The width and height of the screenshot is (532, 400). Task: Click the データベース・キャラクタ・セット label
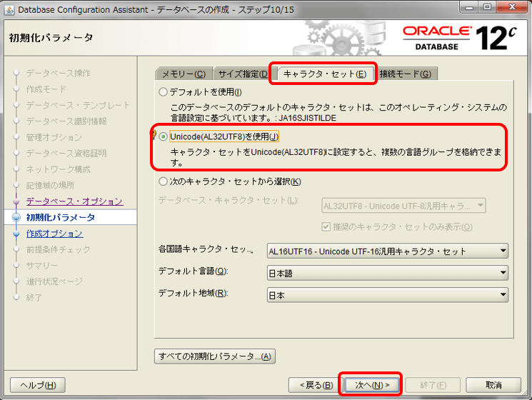229,200
